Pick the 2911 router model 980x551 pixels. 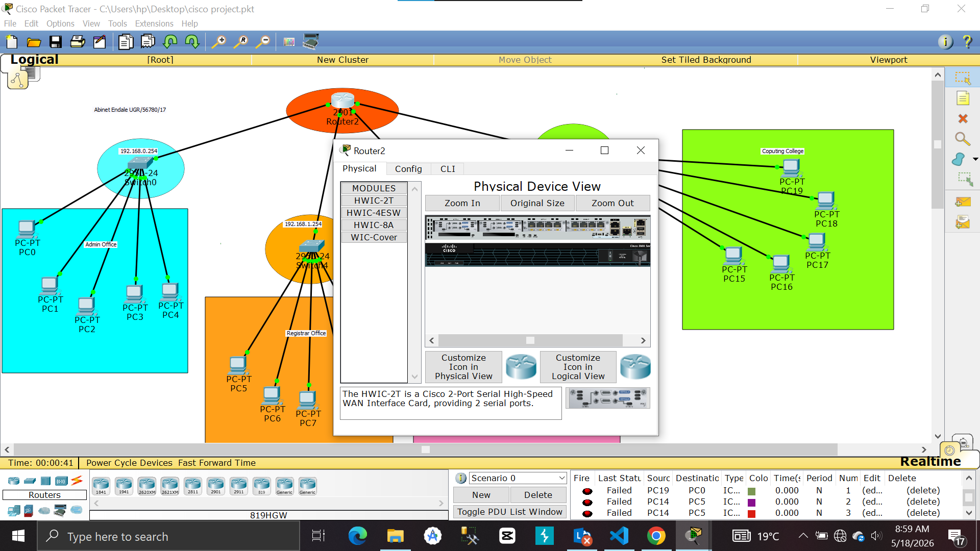(x=238, y=486)
